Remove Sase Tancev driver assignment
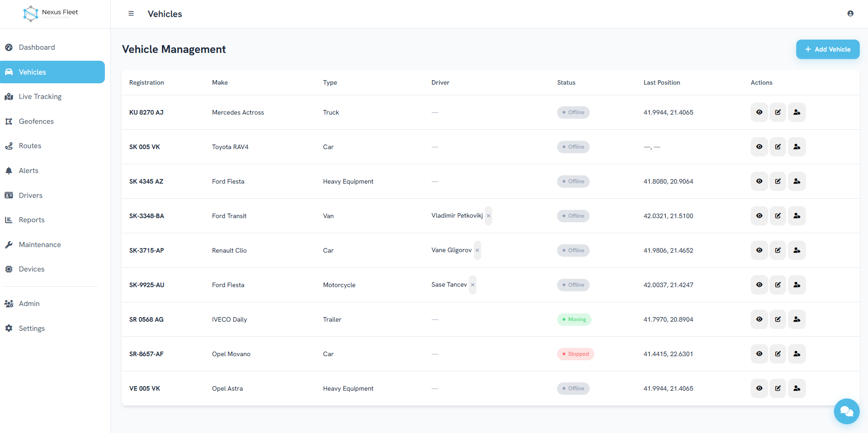The image size is (868, 433). (472, 285)
